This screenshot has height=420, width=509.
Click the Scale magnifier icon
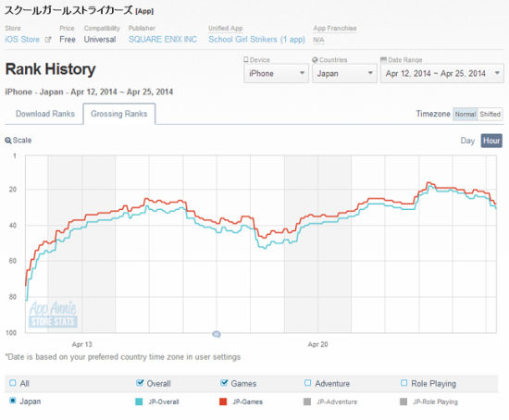(x=8, y=141)
